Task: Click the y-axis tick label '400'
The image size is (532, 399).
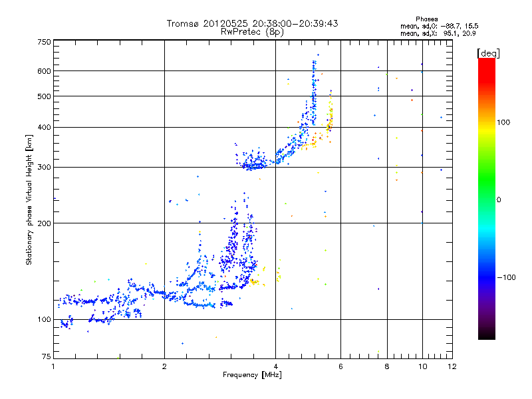Action: tap(44, 127)
